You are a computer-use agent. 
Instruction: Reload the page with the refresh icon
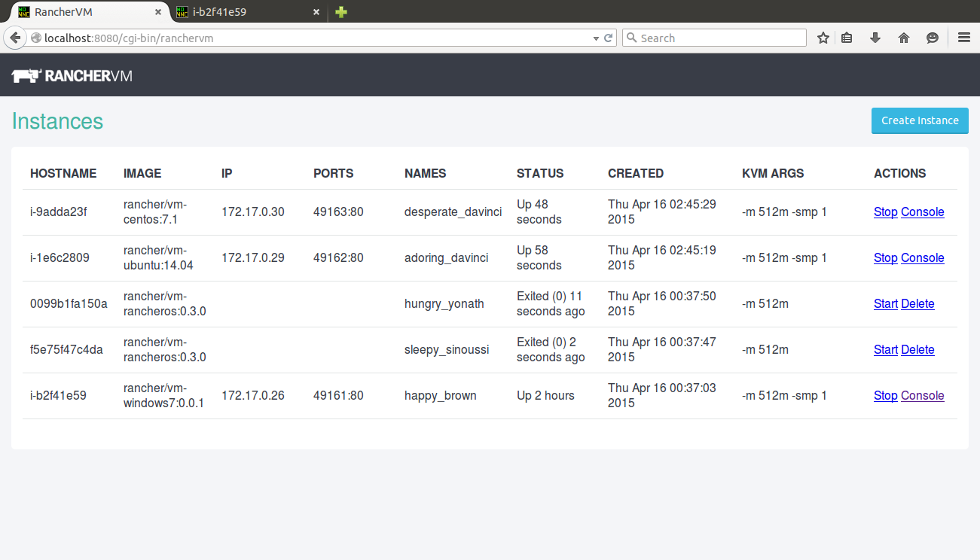(609, 38)
